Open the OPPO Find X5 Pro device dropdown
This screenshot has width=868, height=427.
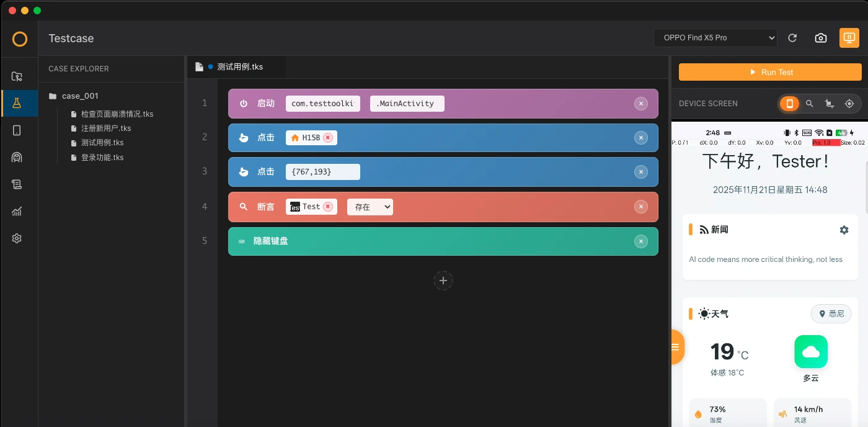click(715, 38)
